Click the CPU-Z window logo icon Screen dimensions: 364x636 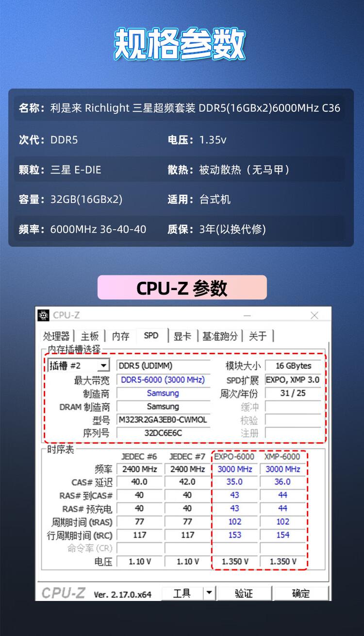click(43, 315)
